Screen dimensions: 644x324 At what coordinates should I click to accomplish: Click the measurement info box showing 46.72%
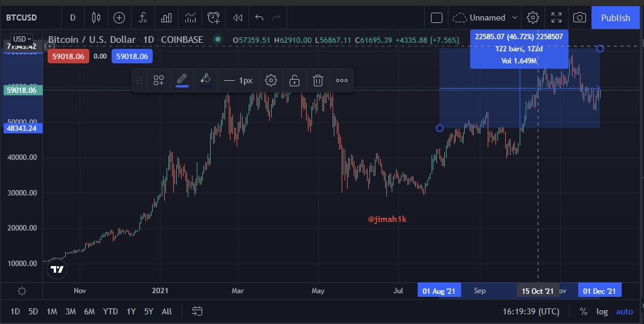pos(519,49)
